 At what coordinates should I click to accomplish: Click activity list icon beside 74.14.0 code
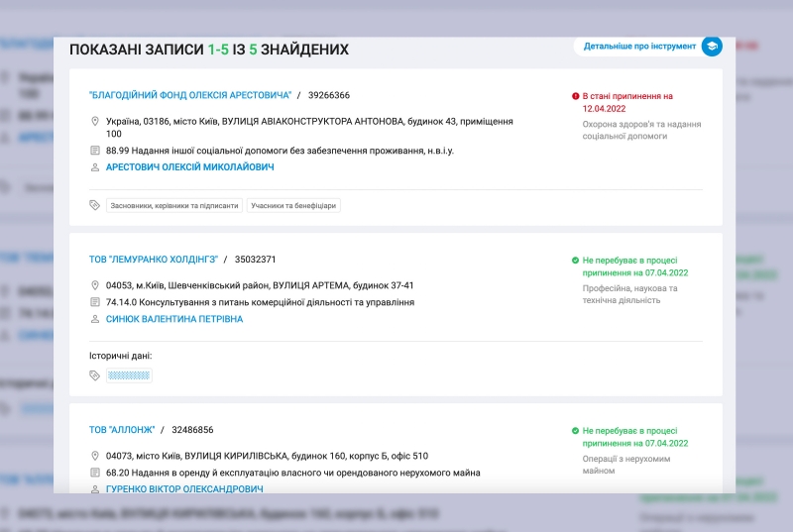click(94, 302)
